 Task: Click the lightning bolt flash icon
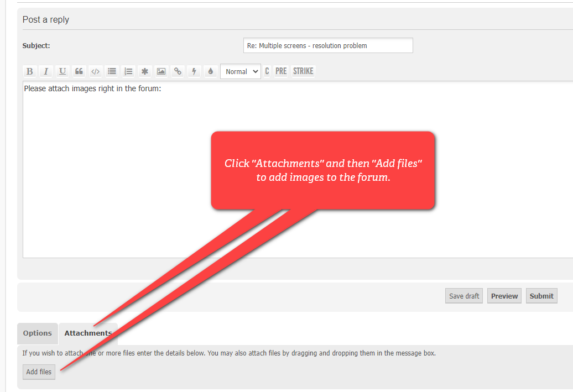pyautogui.click(x=194, y=71)
